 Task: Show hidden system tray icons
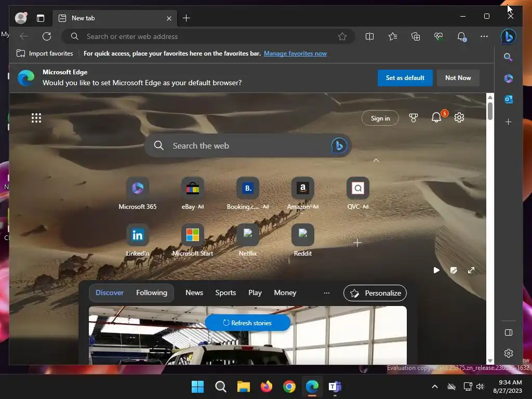point(435,387)
